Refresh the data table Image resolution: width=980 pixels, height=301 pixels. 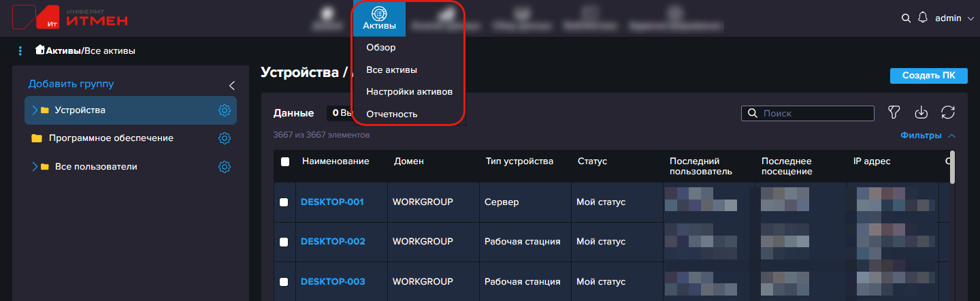947,113
